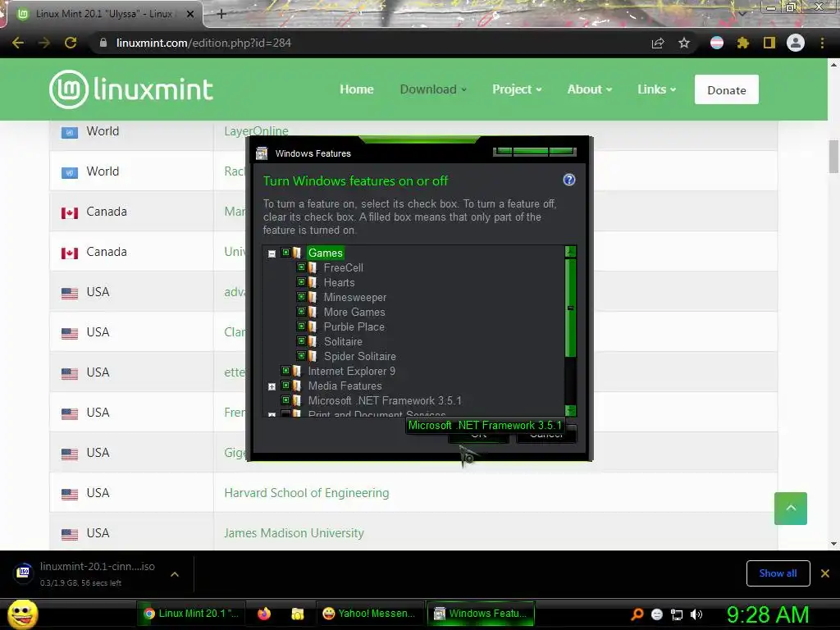Open the LayerOnline mirror link
This screenshot has height=630, width=840.
point(256,130)
